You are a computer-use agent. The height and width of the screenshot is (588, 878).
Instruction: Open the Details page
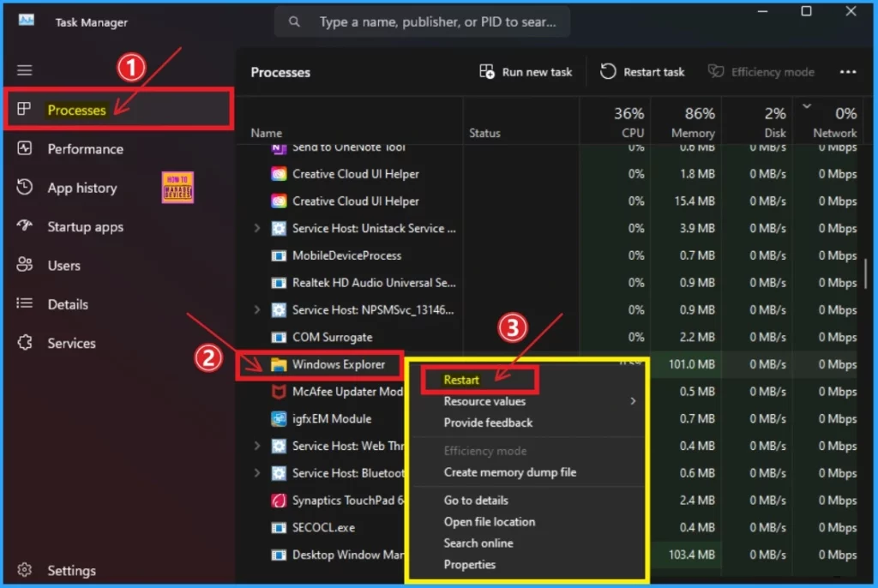(x=68, y=304)
